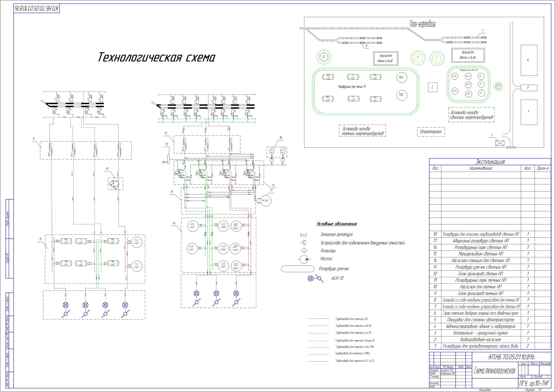The height and width of the screenshot is (392, 555).
Task: Click developer name 'Усович М.С.'
Action: click(447, 370)
